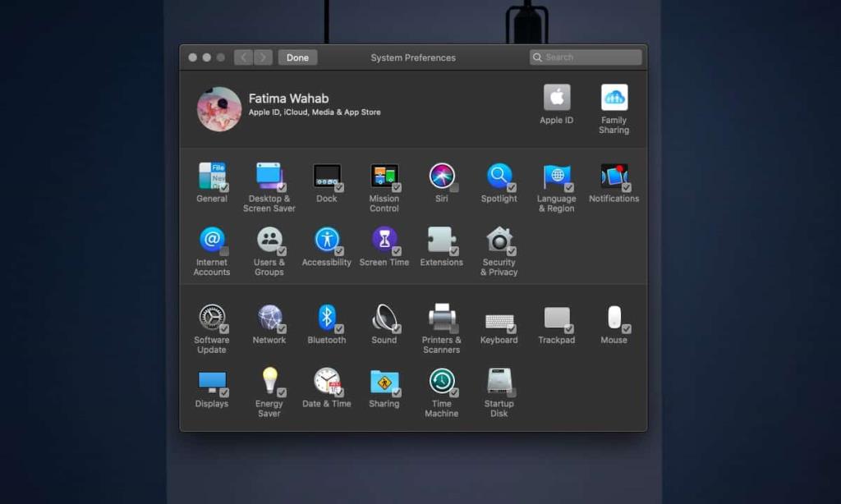Click the Family Sharing icon
This screenshot has width=841, height=504.
point(614,97)
